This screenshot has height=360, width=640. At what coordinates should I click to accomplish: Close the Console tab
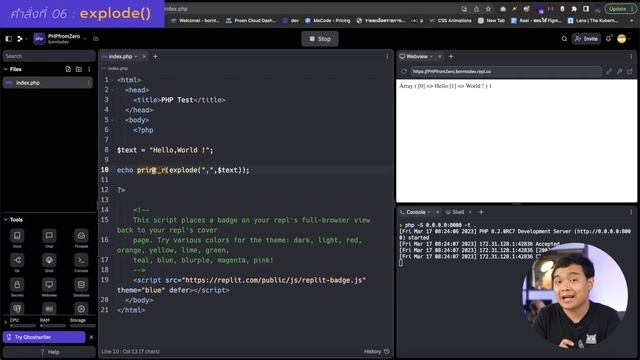[x=438, y=212]
